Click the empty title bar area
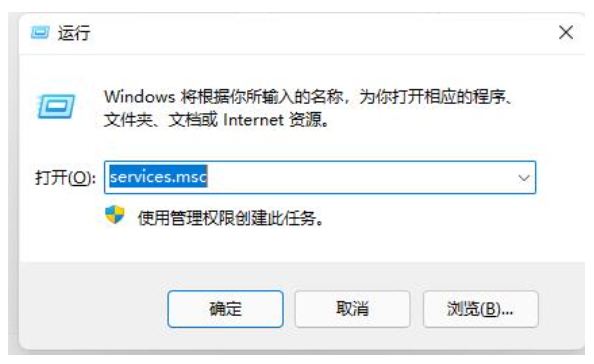 (x=322, y=33)
